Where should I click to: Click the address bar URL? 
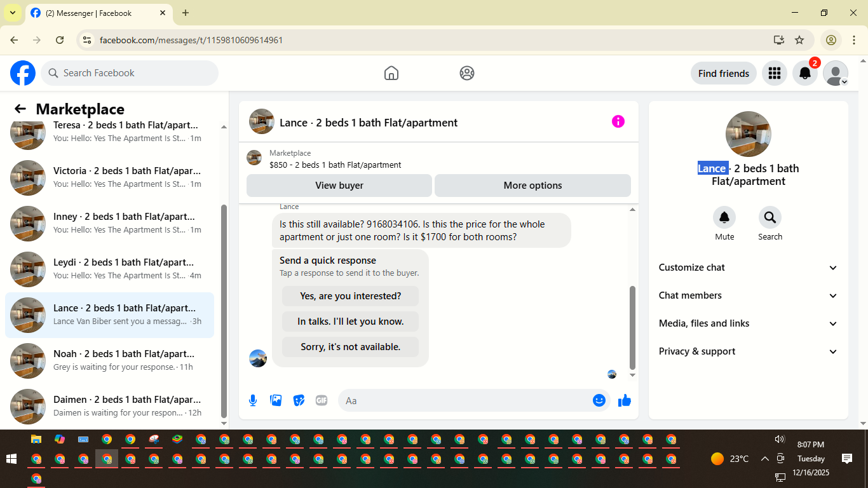(191, 40)
